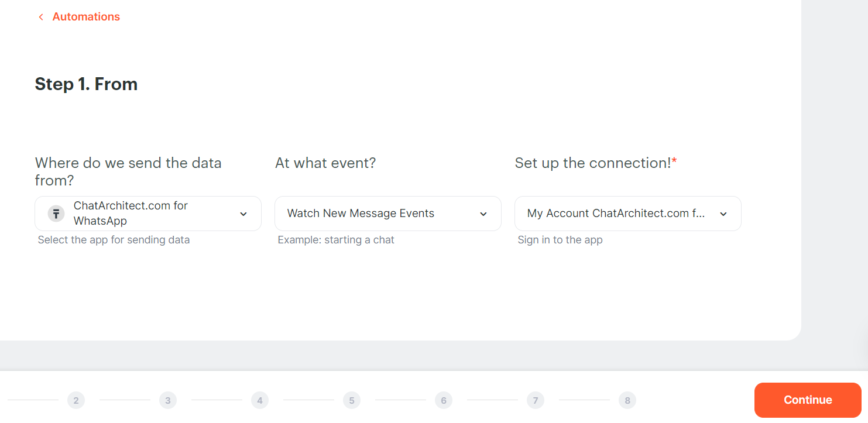Click chevron in event dropdown
The height and width of the screenshot is (423, 868).
483,214
